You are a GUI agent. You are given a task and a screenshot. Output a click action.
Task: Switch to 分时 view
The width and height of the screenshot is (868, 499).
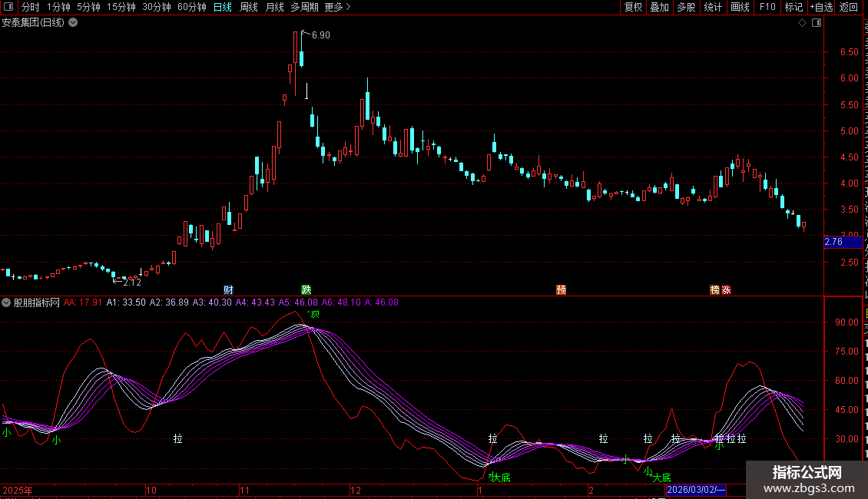pyautogui.click(x=31, y=7)
